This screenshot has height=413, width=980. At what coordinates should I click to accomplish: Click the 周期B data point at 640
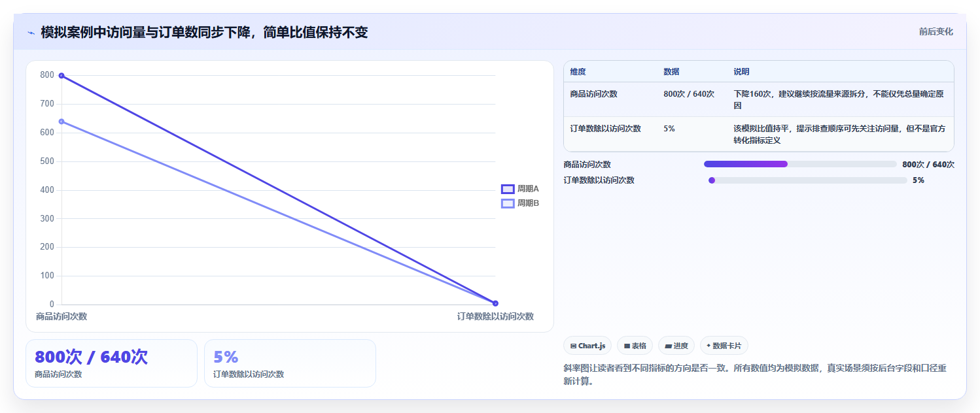click(x=61, y=122)
